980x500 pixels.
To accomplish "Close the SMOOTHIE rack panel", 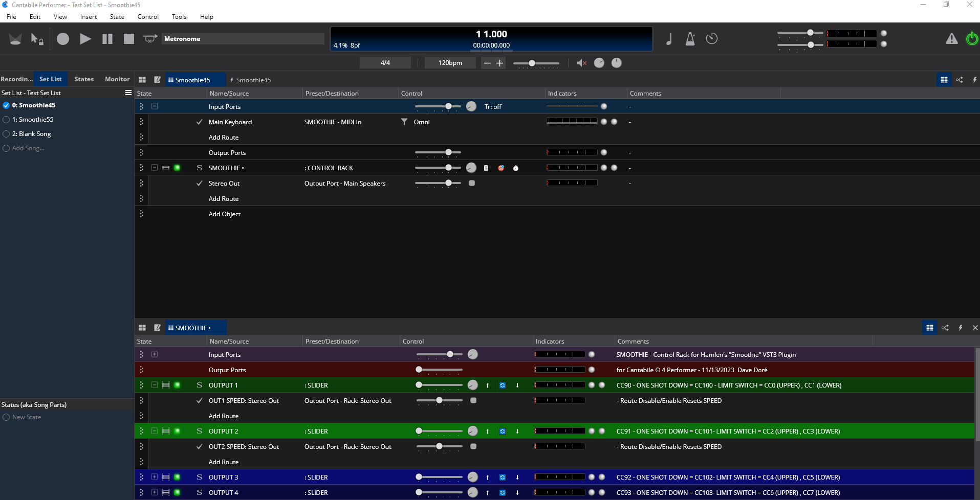I will (x=975, y=328).
